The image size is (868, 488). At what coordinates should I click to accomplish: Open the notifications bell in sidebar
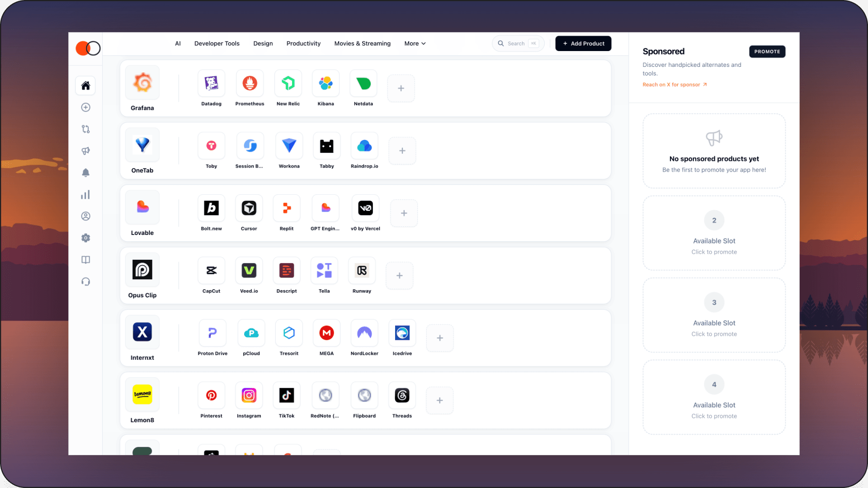pyautogui.click(x=85, y=173)
